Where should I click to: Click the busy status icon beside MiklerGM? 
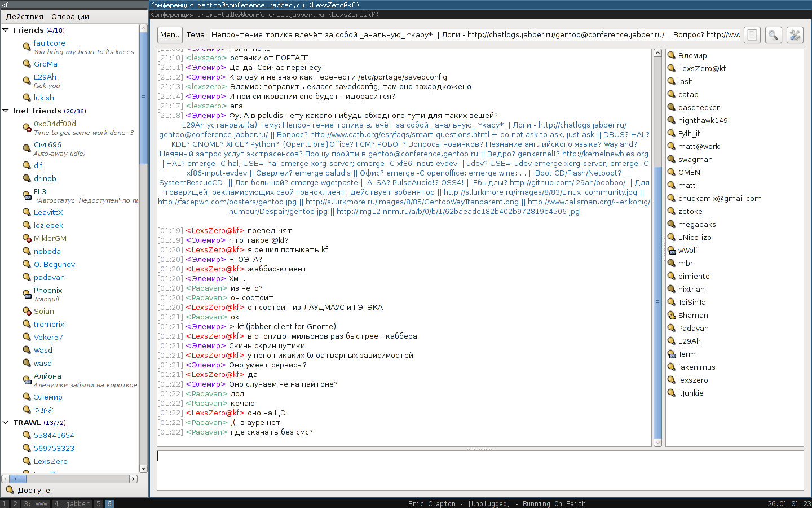27,239
